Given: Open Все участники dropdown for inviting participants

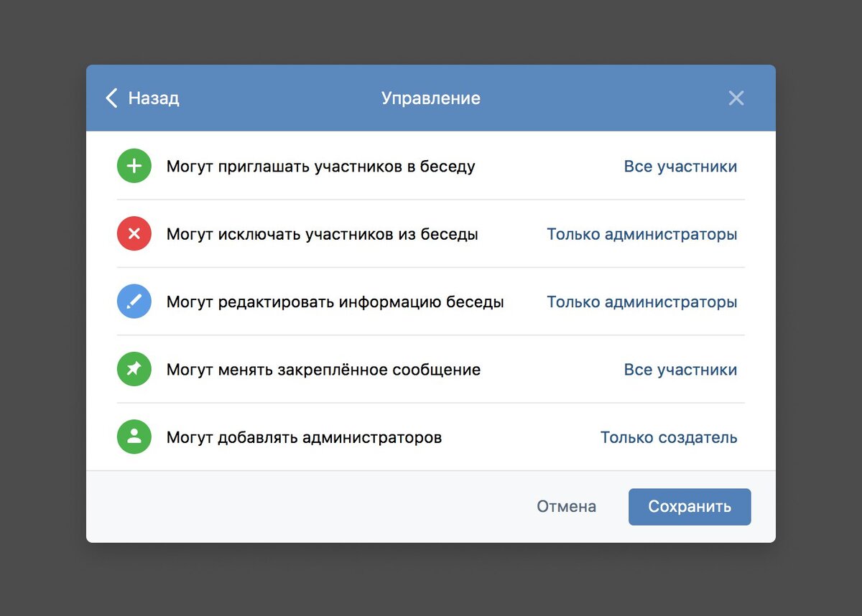Looking at the screenshot, I should tap(680, 167).
